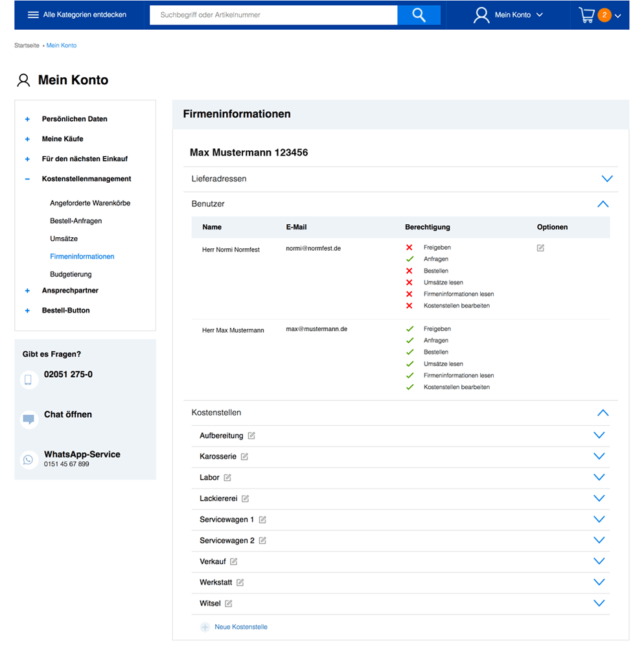The width and height of the screenshot is (644, 652).
Task: Click Startseite breadcrumb link
Action: click(27, 45)
